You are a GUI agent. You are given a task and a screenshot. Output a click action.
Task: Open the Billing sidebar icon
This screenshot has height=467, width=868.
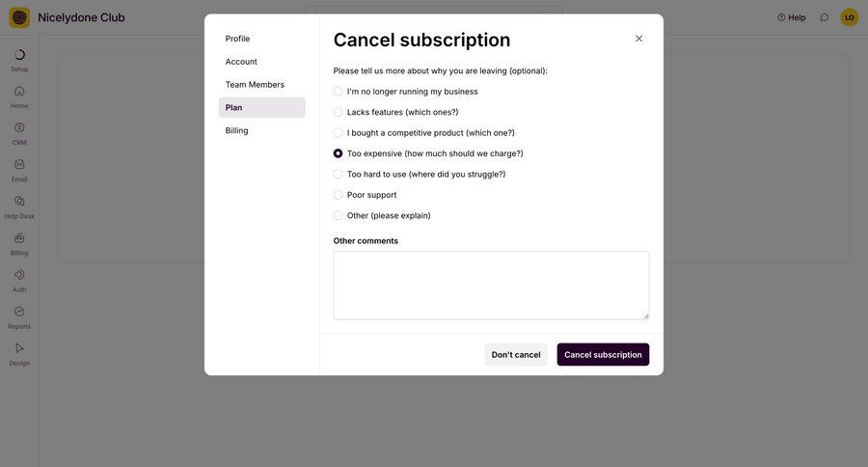click(x=19, y=238)
